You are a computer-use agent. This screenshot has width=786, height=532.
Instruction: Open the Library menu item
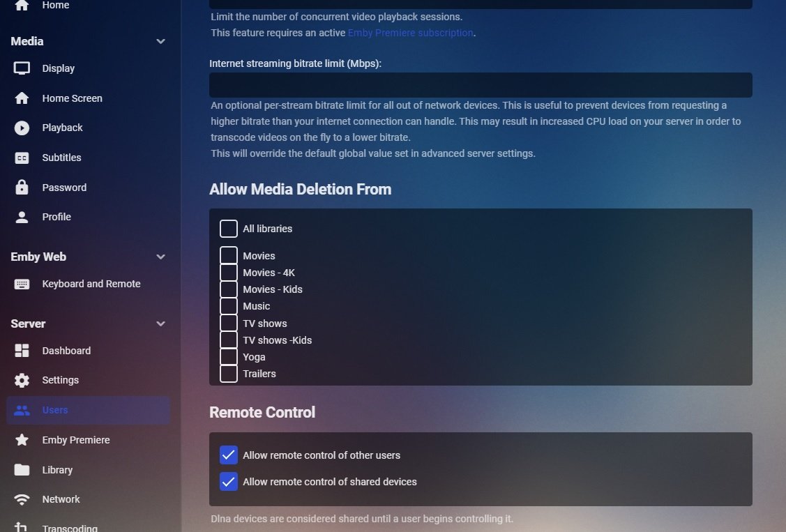[x=57, y=470]
